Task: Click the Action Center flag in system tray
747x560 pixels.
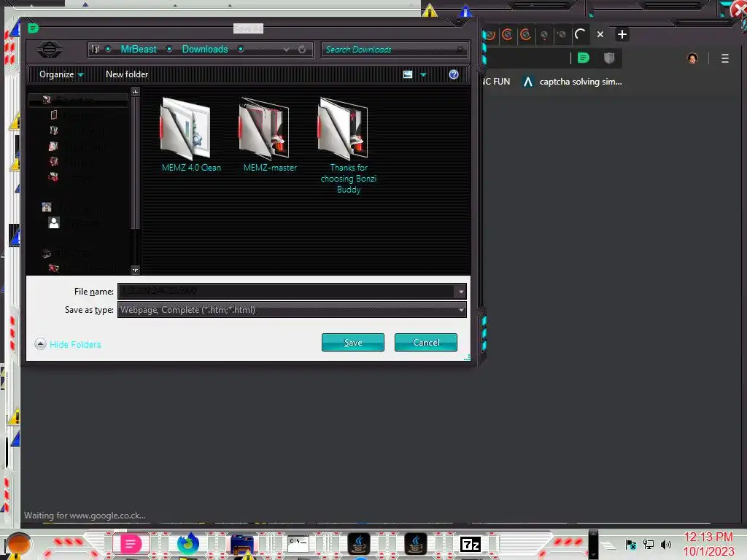Action: [630, 544]
